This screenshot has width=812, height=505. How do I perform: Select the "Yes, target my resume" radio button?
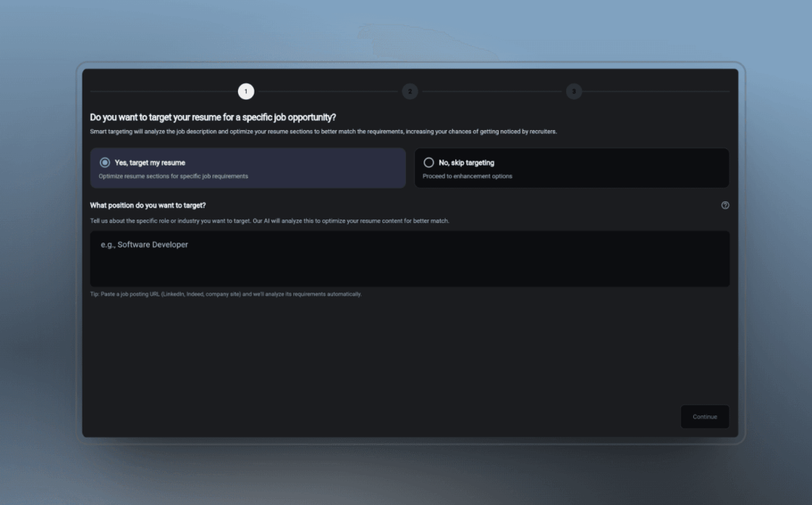coord(105,163)
